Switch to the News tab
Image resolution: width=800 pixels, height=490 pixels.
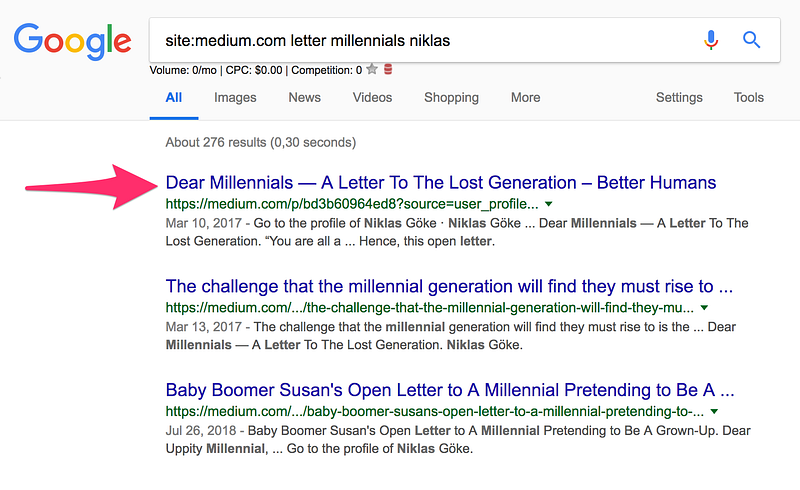click(304, 98)
